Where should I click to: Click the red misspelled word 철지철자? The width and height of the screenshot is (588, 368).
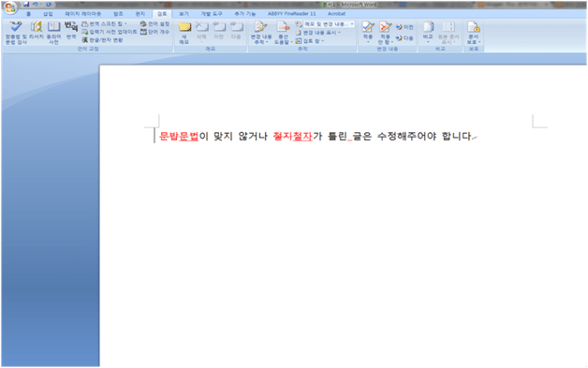pos(292,136)
